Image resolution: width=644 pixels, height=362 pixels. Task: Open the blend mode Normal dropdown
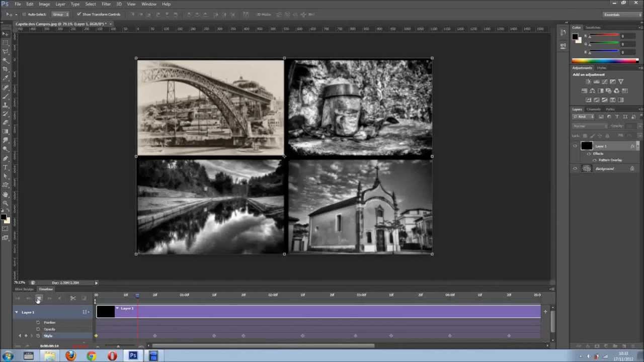point(590,126)
